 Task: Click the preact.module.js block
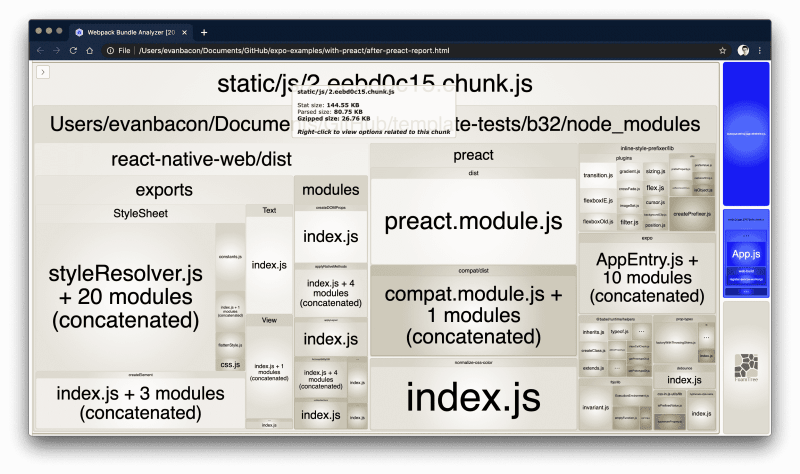pos(473,221)
